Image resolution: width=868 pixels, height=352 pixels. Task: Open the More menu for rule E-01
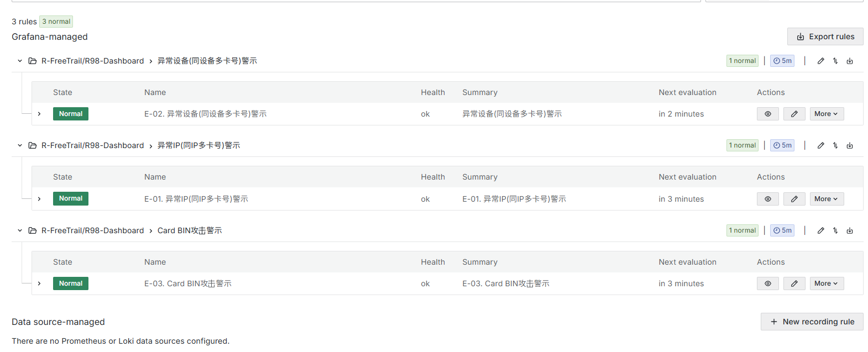click(826, 199)
